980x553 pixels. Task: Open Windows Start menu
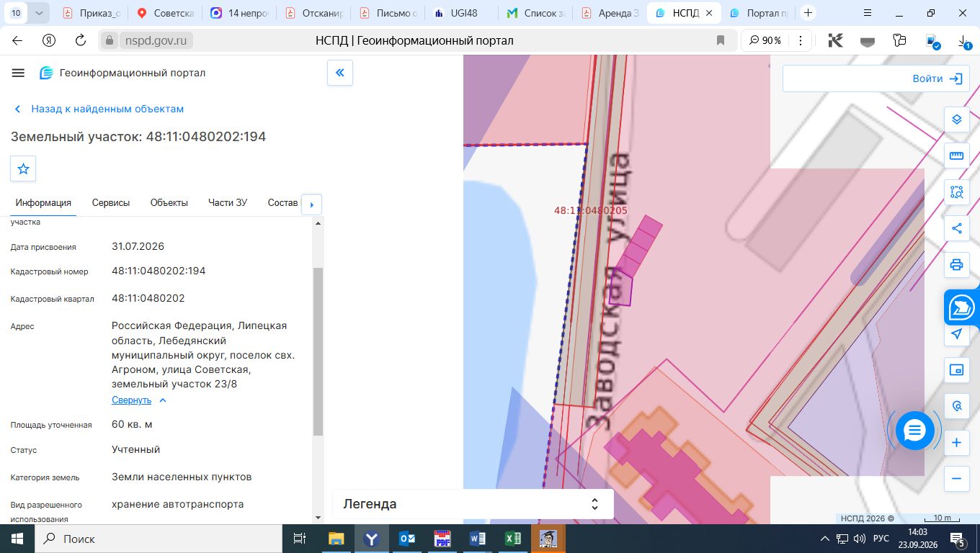pyautogui.click(x=17, y=539)
